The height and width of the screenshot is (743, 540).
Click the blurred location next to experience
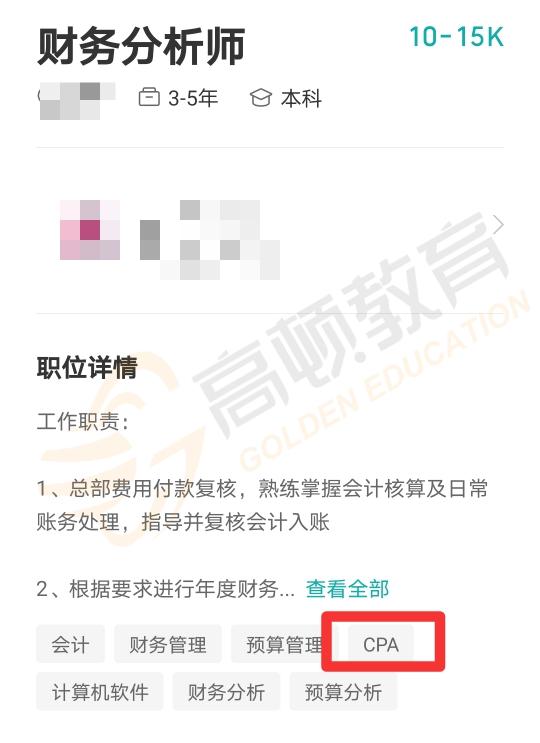pyautogui.click(x=77, y=100)
